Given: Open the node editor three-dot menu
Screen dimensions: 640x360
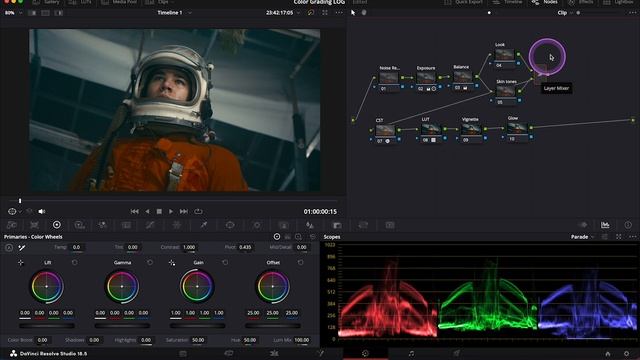Looking at the screenshot, I should point(633,13).
